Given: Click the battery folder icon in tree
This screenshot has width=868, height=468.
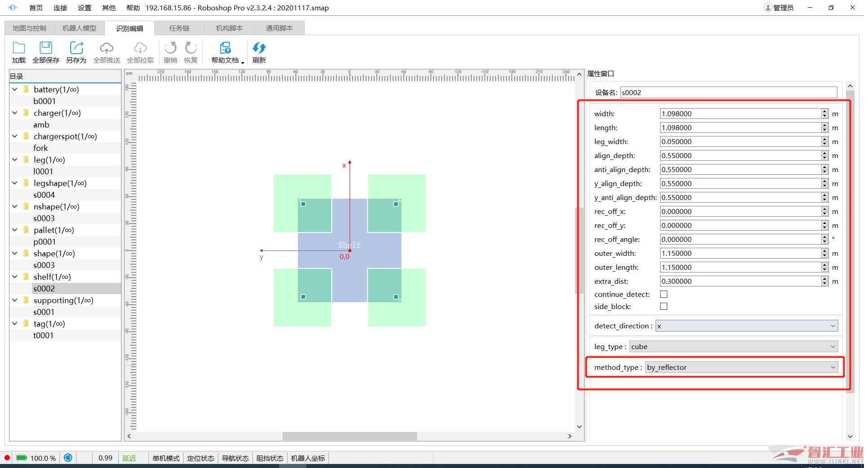Looking at the screenshot, I should [26, 89].
